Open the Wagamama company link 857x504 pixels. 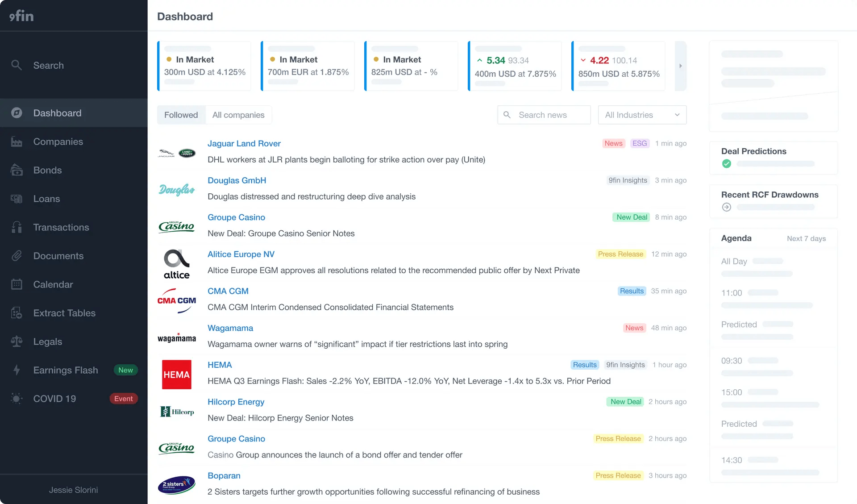point(230,328)
